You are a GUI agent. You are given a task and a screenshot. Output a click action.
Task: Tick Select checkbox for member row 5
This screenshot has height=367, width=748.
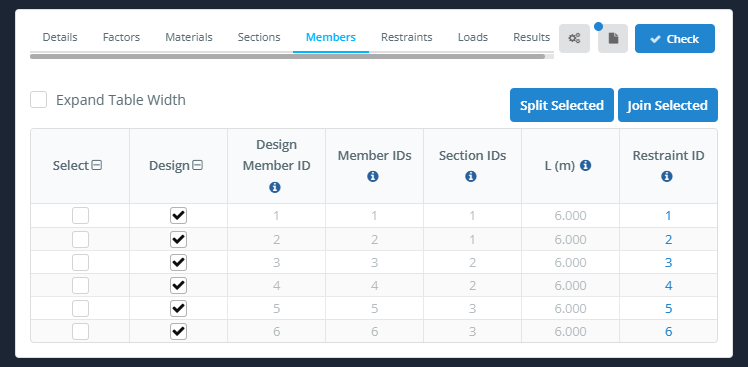point(80,308)
